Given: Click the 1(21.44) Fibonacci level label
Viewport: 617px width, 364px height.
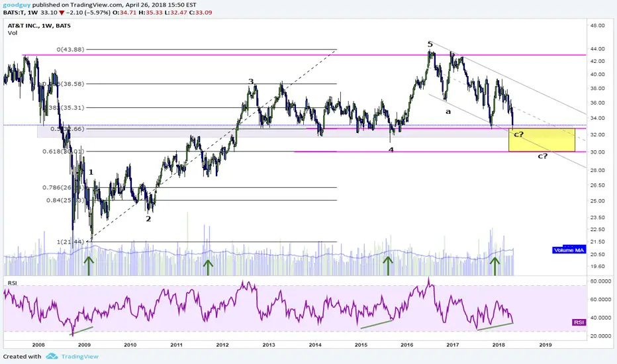Looking at the screenshot, I should 70,242.
